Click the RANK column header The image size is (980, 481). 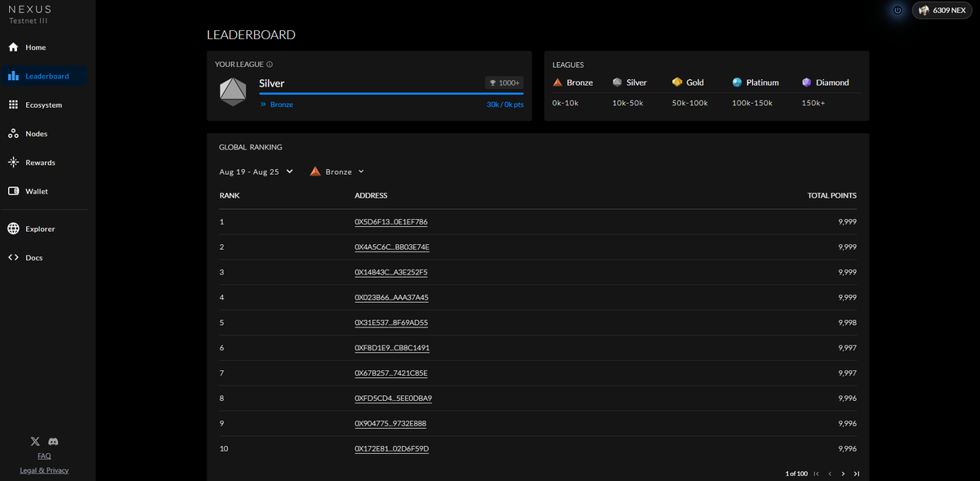click(229, 196)
